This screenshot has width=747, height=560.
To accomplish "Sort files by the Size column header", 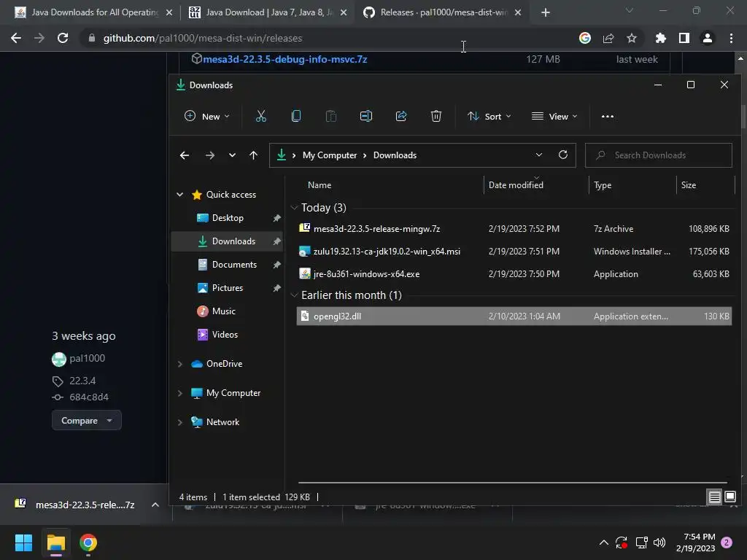I will click(x=689, y=185).
